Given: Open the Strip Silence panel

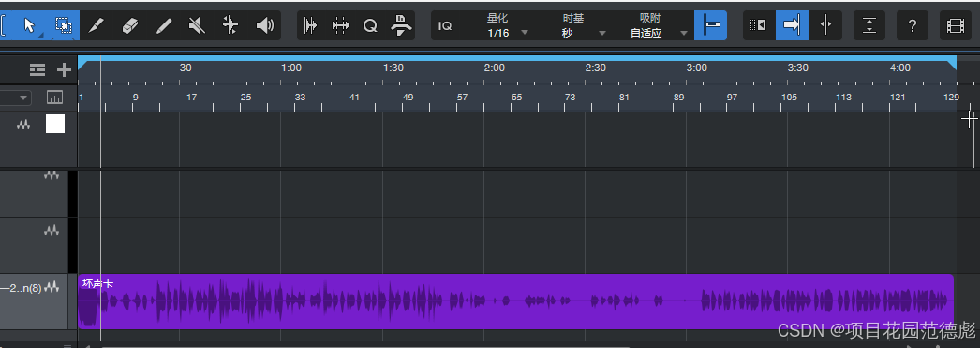Looking at the screenshot, I should tap(311, 25).
